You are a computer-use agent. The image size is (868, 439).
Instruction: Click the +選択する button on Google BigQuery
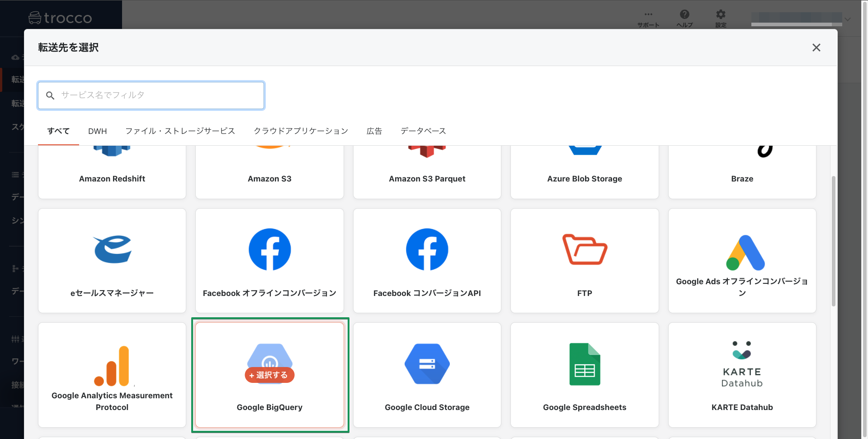coord(269,375)
